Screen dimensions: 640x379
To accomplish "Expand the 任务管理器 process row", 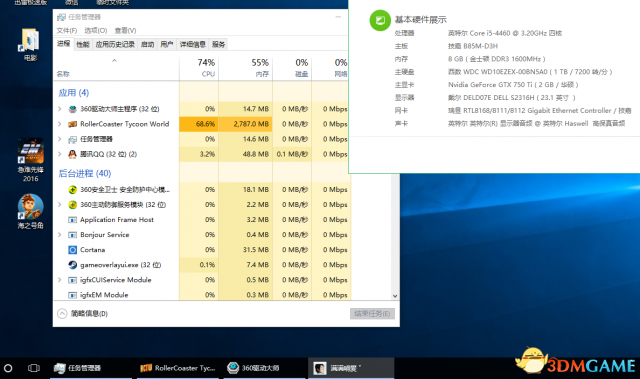I will (x=60, y=139).
